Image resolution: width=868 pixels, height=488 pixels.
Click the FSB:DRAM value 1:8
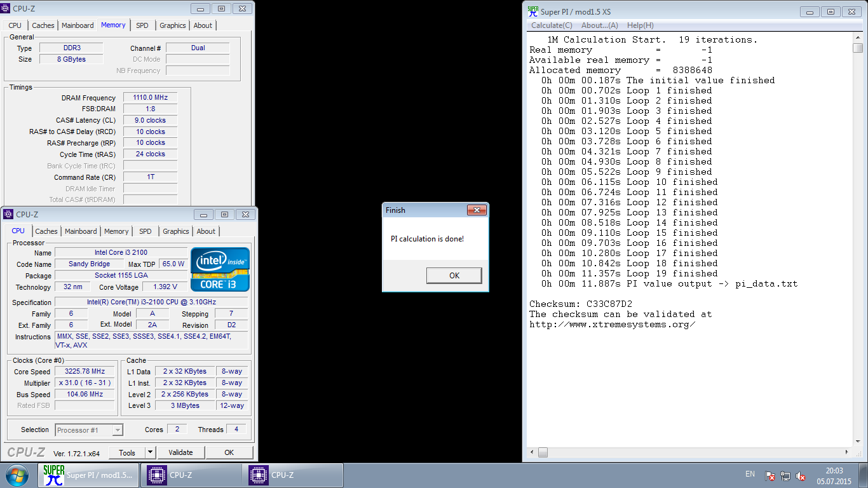pyautogui.click(x=150, y=109)
